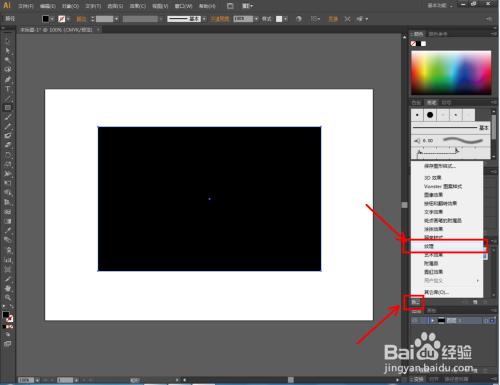Expand layer 1 disclosure triangle

click(x=432, y=320)
